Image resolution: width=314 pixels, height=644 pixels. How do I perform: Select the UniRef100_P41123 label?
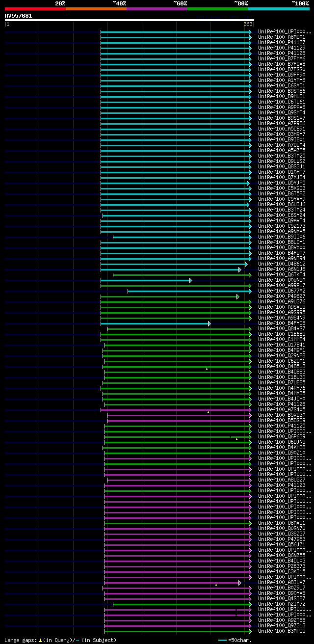click(x=282, y=485)
